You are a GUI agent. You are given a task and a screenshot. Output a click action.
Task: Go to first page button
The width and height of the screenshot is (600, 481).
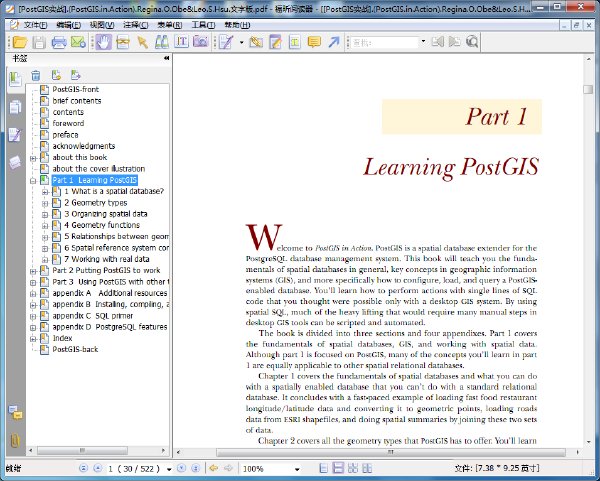pos(83,468)
